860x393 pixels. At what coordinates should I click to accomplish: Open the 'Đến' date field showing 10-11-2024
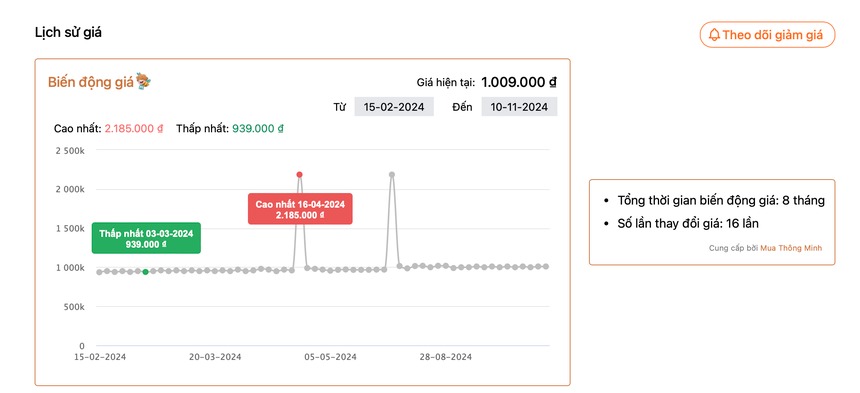pos(519,107)
